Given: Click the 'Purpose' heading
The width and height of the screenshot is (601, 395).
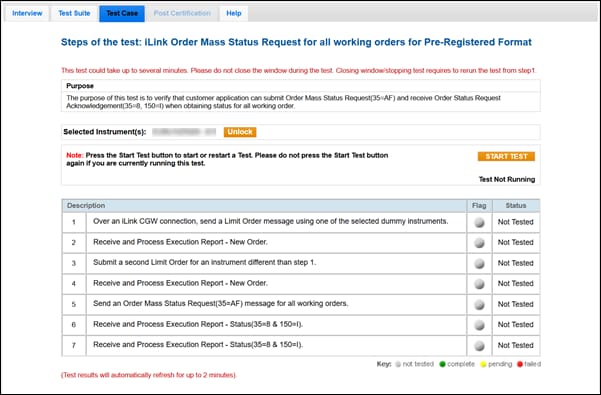Looking at the screenshot, I should pos(80,86).
